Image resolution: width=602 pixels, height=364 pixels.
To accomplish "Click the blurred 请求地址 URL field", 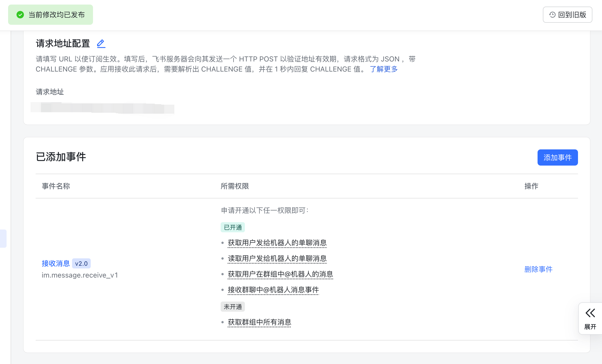I will [102, 108].
